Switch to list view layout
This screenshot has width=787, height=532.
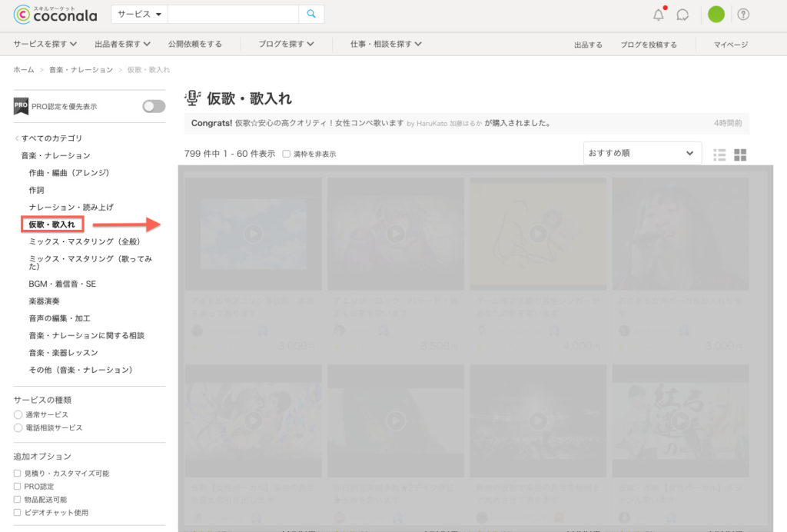tap(719, 155)
